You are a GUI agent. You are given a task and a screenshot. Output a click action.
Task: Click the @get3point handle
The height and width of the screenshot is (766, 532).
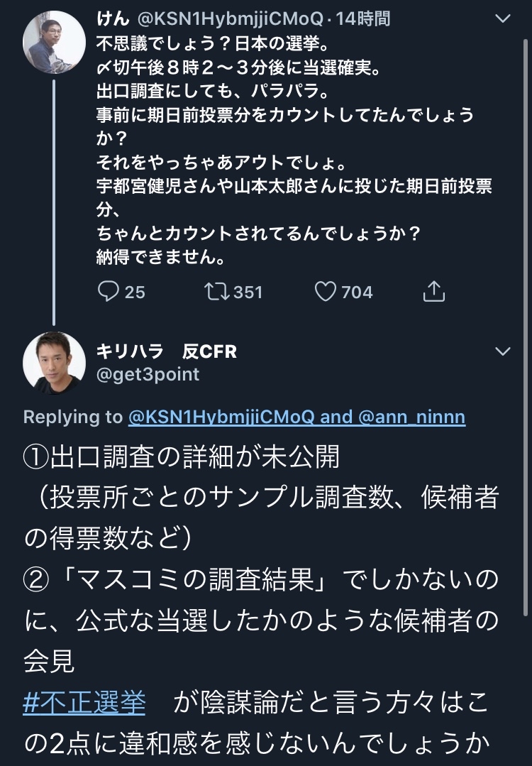(148, 374)
